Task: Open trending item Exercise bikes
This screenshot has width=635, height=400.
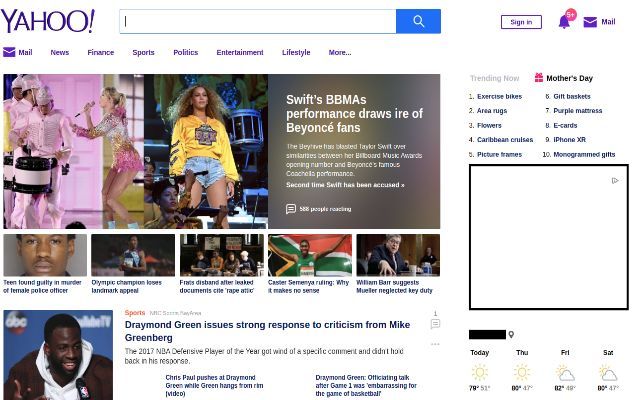Action: click(x=499, y=96)
